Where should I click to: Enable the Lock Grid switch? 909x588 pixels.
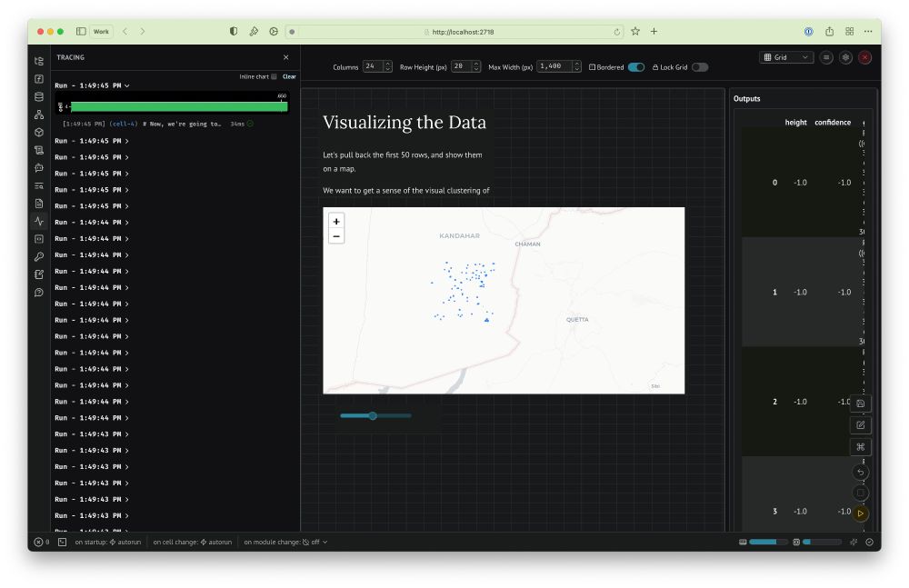click(x=700, y=67)
